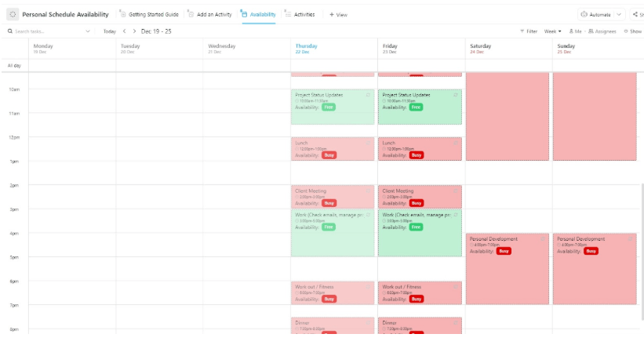644x363 pixels.
Task: Click the share icon at top right
Action: click(637, 14)
